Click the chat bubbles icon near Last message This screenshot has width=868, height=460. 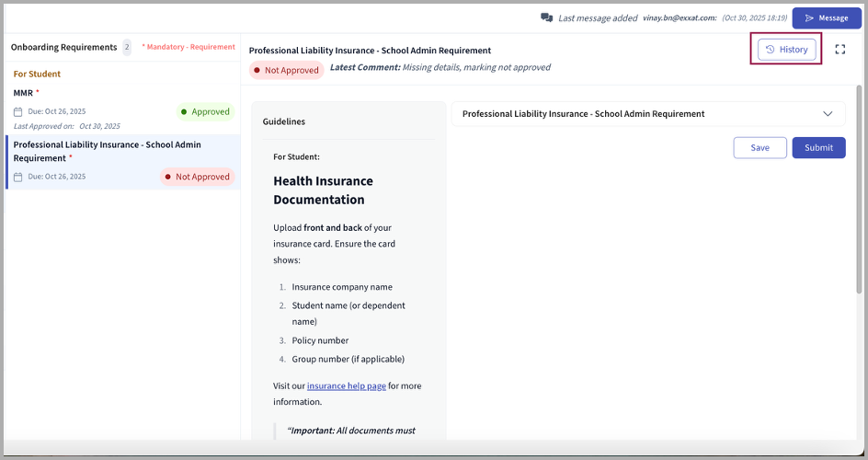[x=547, y=17]
